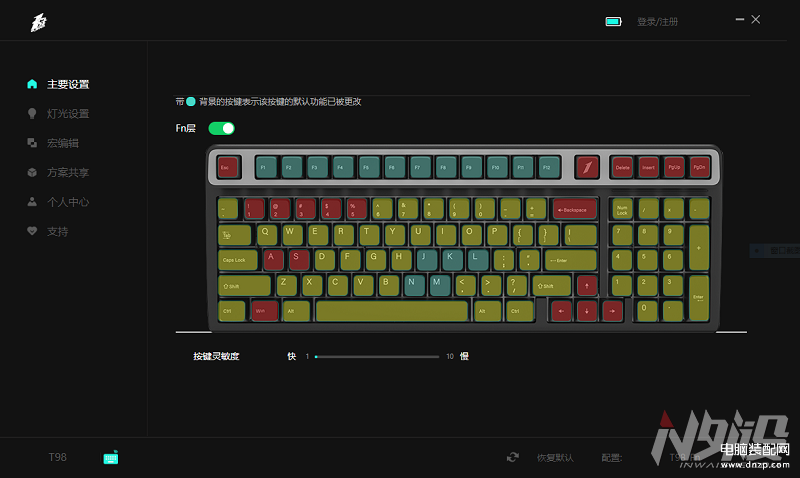Click the 灯光设置 lightbulb icon
Viewport: 800px width, 478px height.
coord(32,113)
